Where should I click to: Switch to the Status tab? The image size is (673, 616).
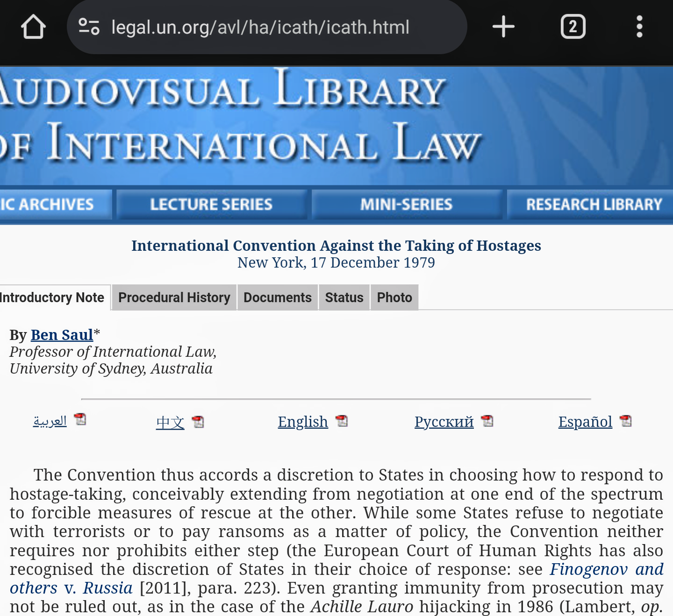(344, 297)
